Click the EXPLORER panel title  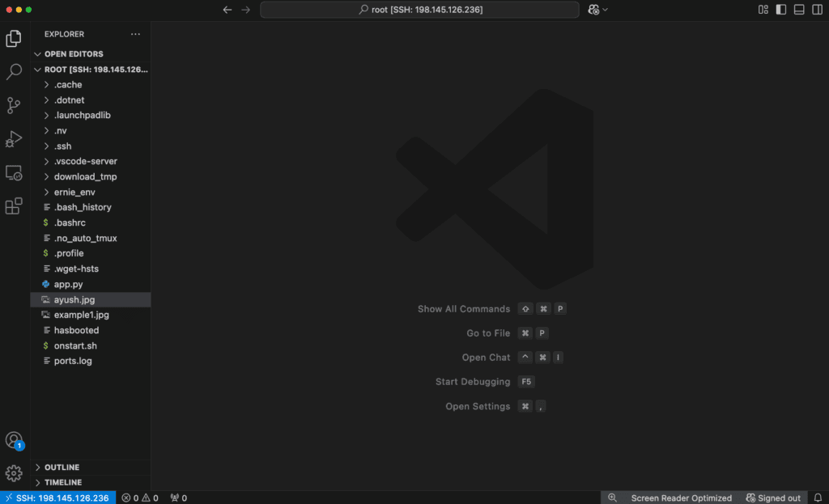(x=64, y=34)
